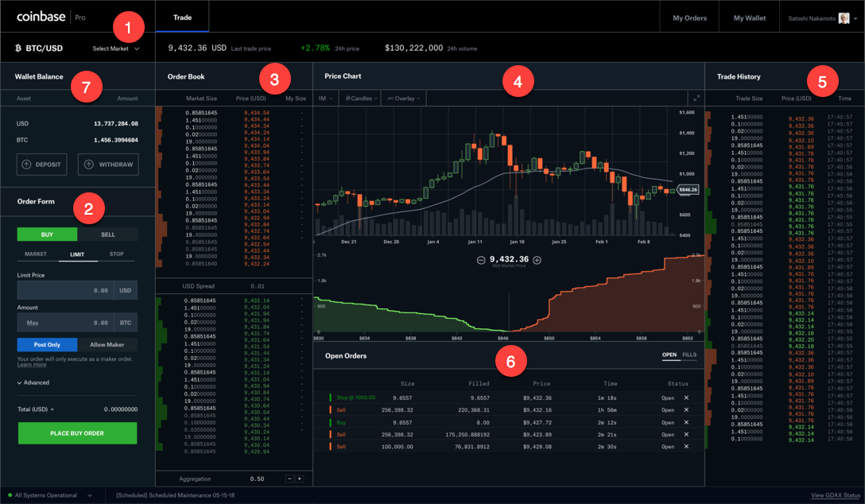Cancel the Stop @ 1000.00 open order

click(x=686, y=397)
